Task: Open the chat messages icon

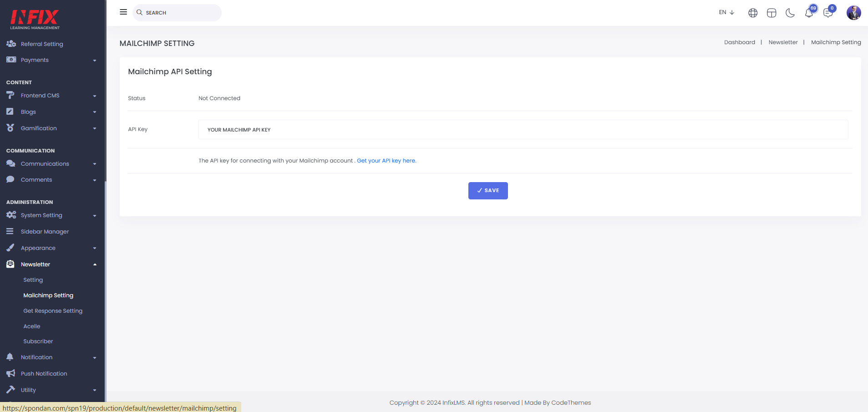Action: tap(828, 12)
